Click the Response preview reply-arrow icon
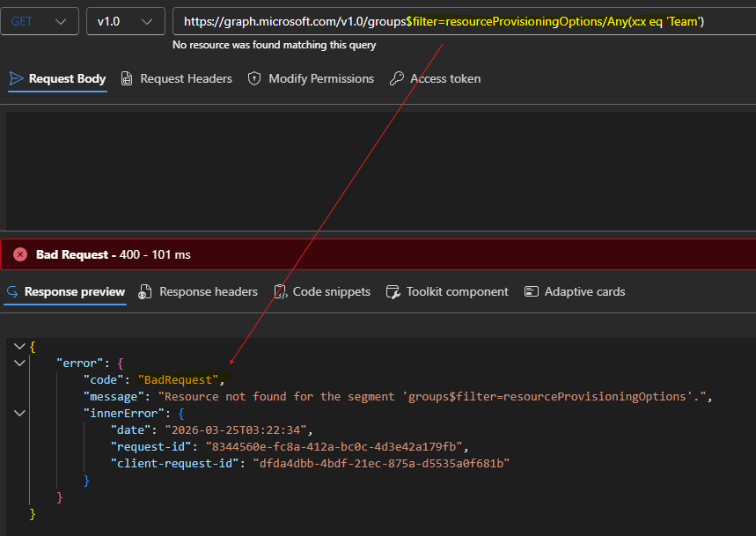This screenshot has width=756, height=536. pos(12,291)
